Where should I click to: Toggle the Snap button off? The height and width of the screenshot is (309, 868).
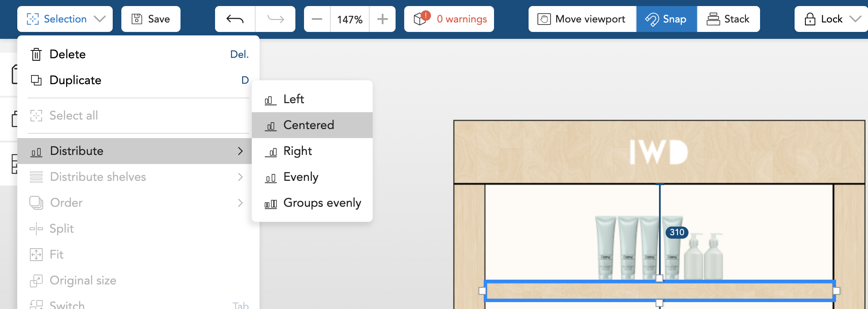tap(666, 19)
